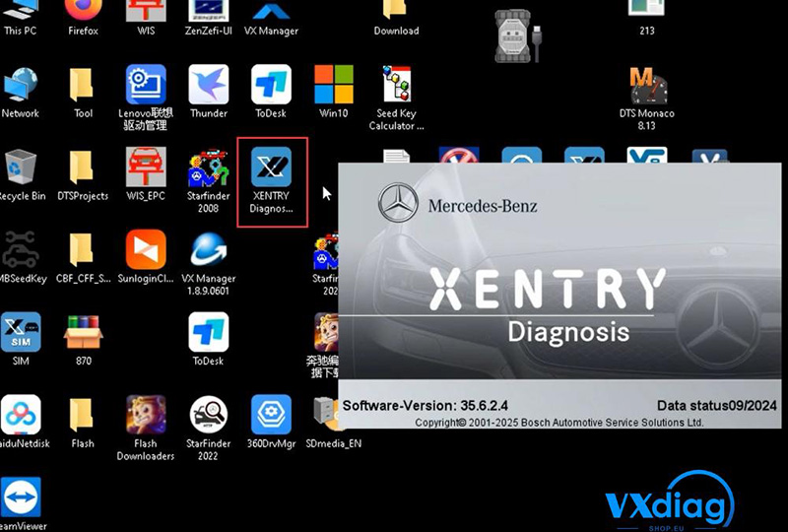Open the 360DrvMgr icon
Image resolution: width=788 pixels, height=532 pixels.
coord(272,422)
